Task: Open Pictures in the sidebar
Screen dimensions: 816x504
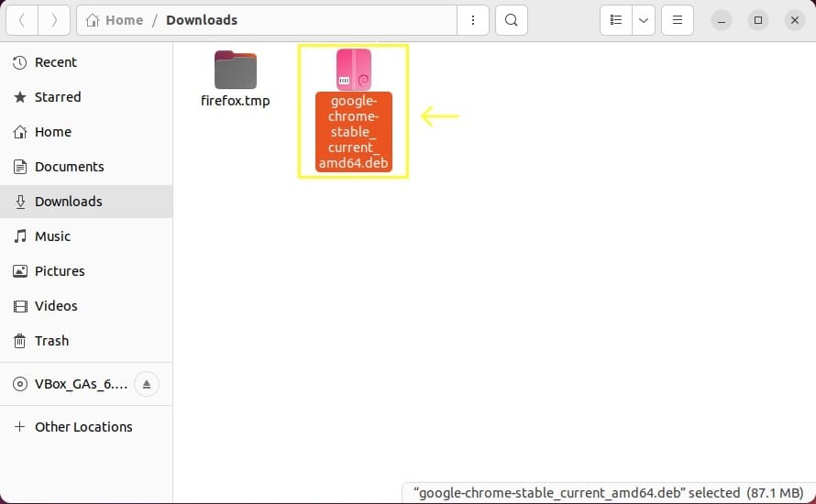Action: 86,271
